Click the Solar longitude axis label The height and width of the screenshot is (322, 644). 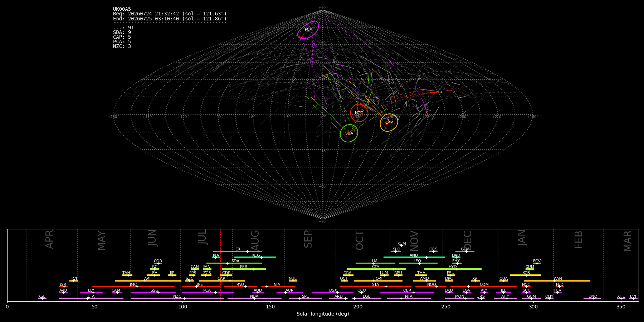(323, 314)
